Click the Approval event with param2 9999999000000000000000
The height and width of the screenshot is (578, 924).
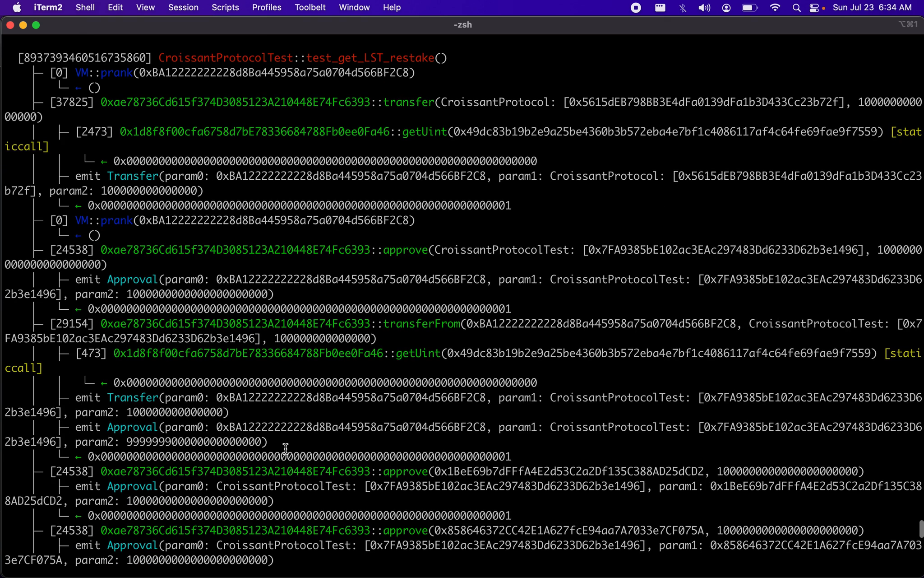(463, 434)
